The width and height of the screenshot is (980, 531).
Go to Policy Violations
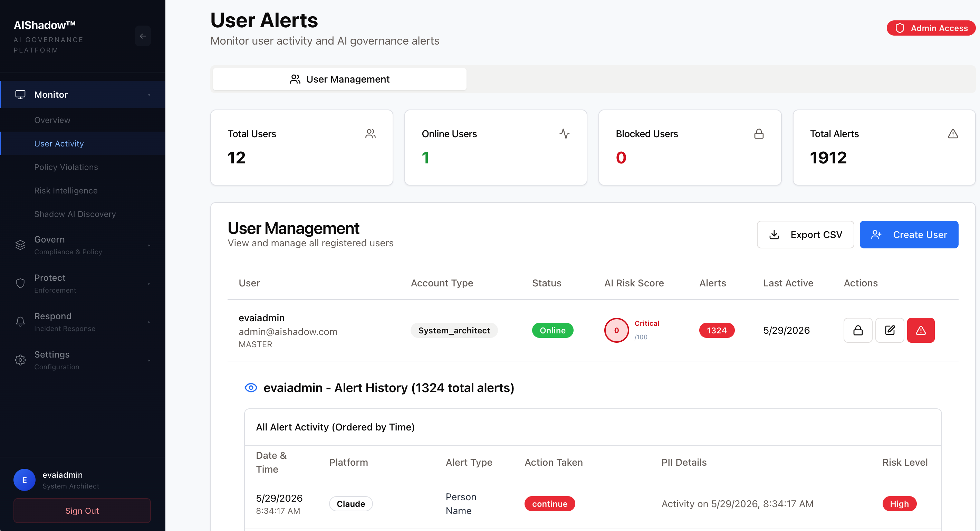click(x=66, y=167)
